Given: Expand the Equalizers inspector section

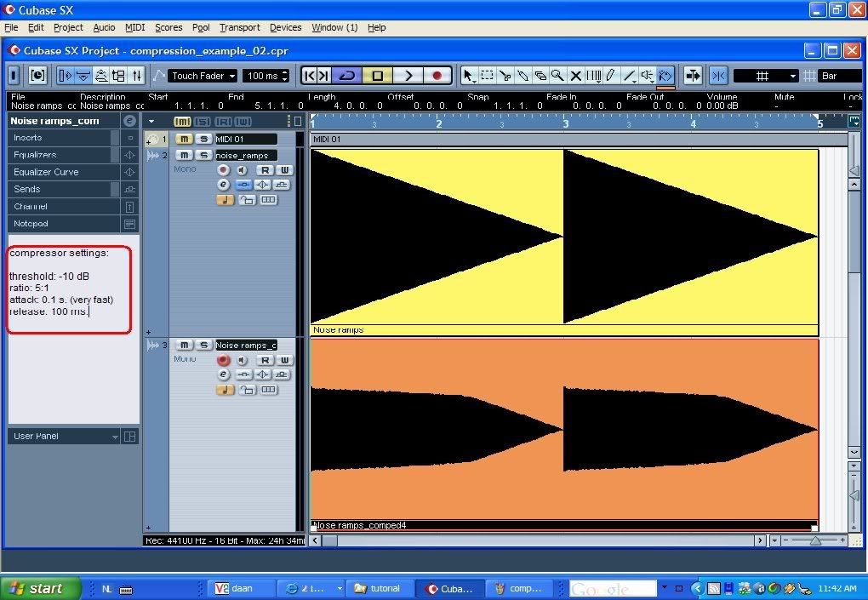Looking at the screenshot, I should coord(64,155).
